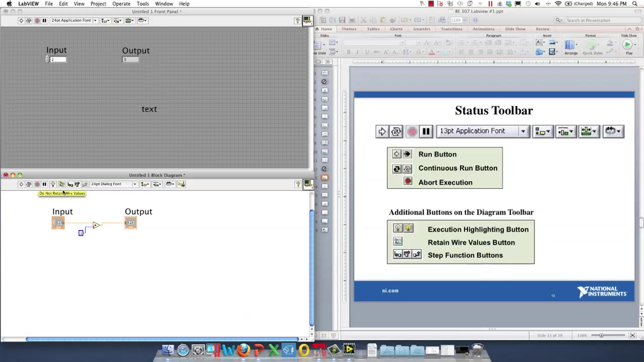The image size is (644, 362).
Task: Enable Execution Highlighting on the Block Diagram
Action: coord(53,184)
